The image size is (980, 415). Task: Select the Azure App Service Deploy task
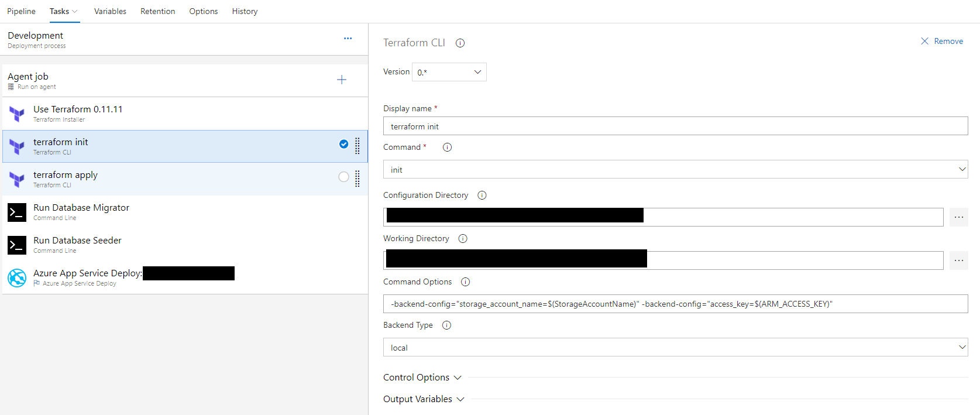pyautogui.click(x=184, y=277)
